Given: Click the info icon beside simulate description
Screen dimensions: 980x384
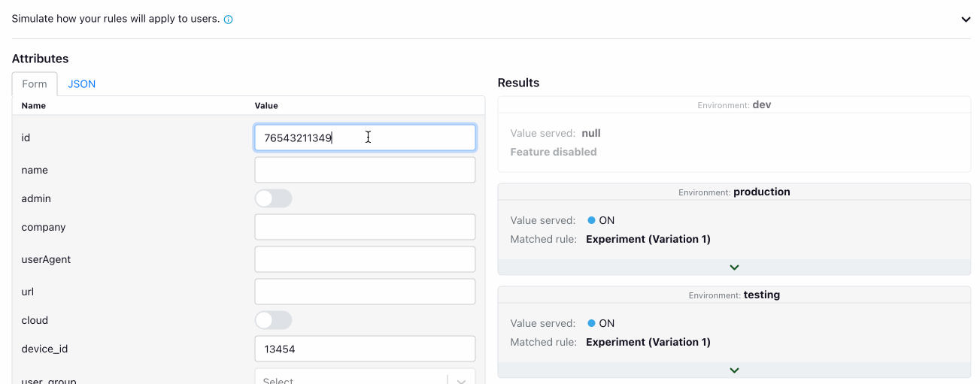Looking at the screenshot, I should (229, 20).
